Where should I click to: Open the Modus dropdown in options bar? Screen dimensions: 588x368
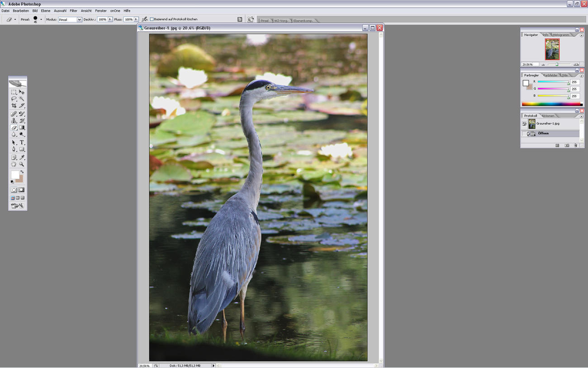[x=79, y=19]
